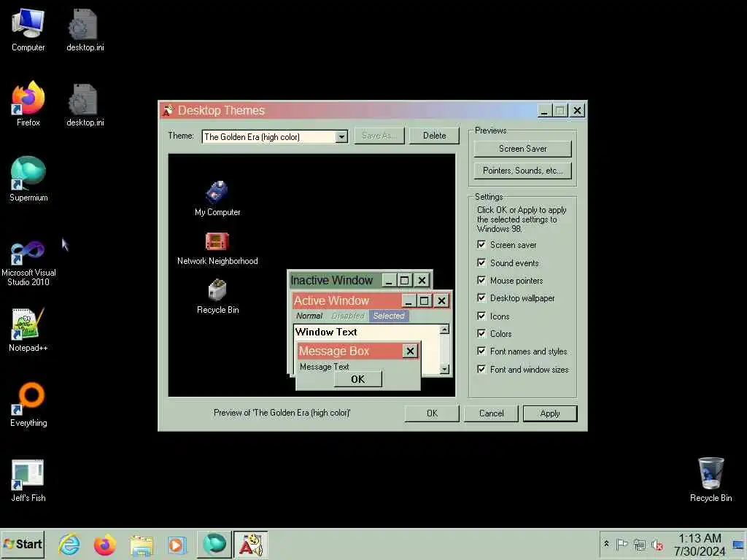747x560 pixels.
Task: Open Firefox from the taskbar
Action: (105, 544)
